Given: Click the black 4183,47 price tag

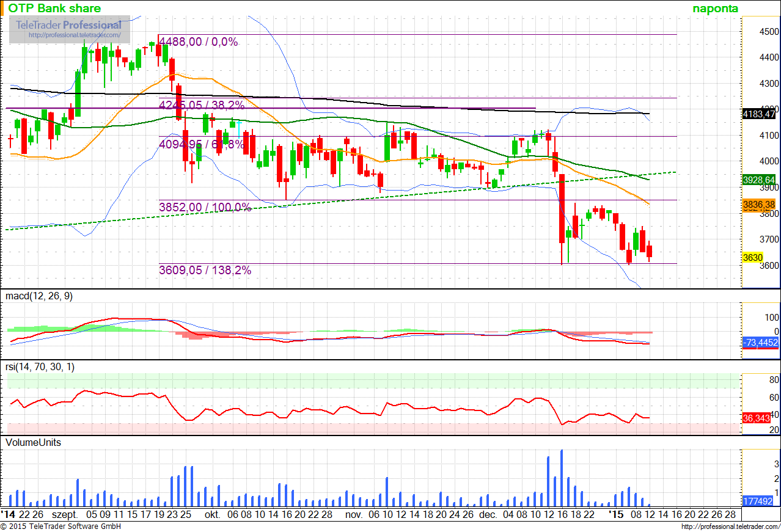Looking at the screenshot, I should (x=758, y=114).
